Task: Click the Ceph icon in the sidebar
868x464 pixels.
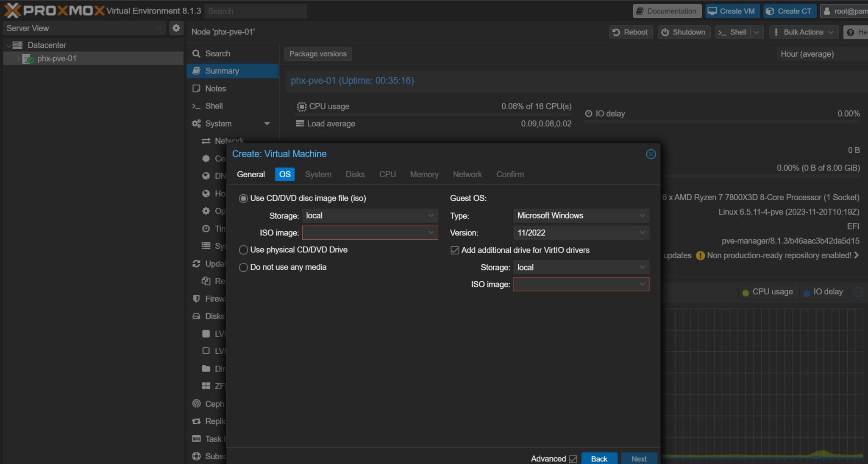Action: coord(196,403)
